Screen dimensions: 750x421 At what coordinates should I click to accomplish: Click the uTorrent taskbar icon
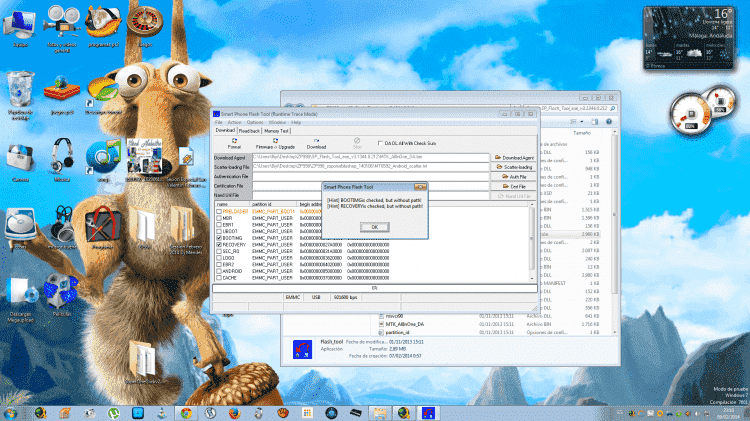pos(113,413)
